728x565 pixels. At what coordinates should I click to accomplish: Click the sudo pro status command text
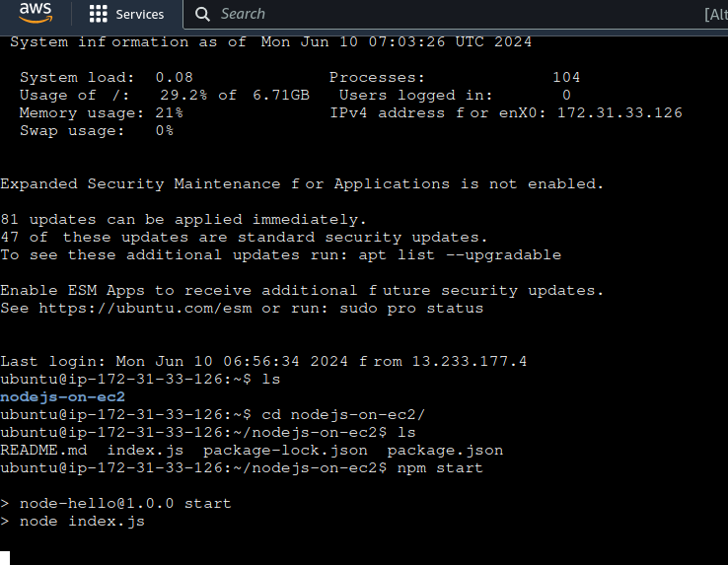[411, 309]
